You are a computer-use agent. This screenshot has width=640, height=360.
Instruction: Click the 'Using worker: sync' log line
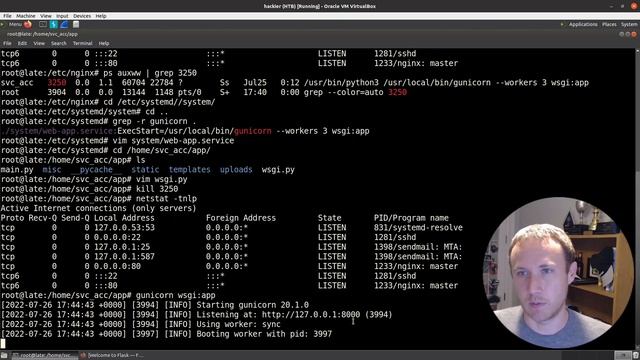point(238,324)
